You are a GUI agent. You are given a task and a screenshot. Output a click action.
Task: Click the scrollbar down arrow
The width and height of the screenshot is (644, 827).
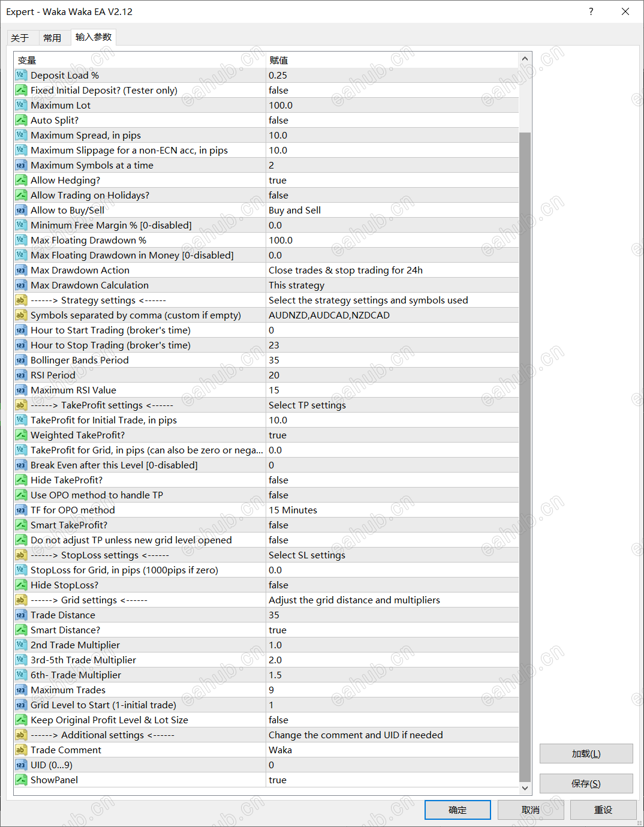point(525,788)
